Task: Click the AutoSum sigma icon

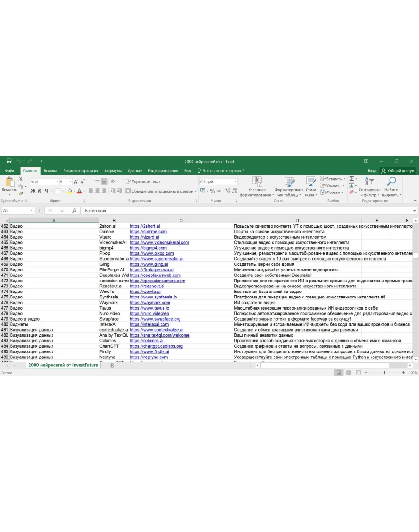Action: tap(352, 179)
